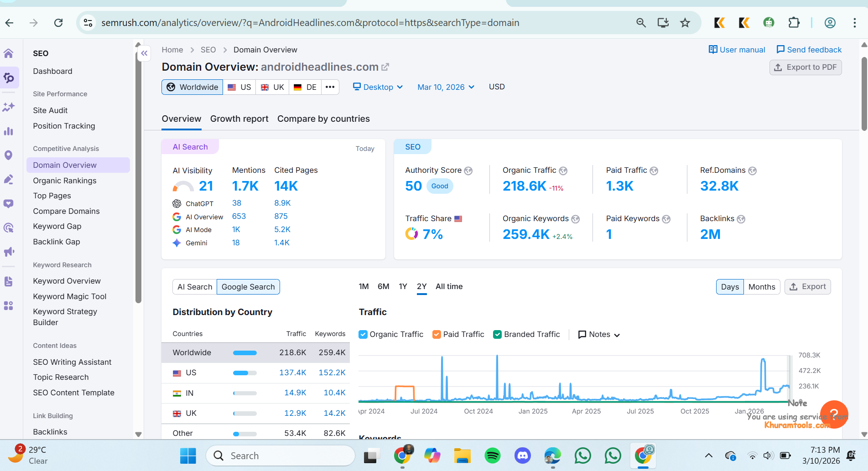868x471 pixels.
Task: Click the Social media heart icon
Action: (x=9, y=203)
